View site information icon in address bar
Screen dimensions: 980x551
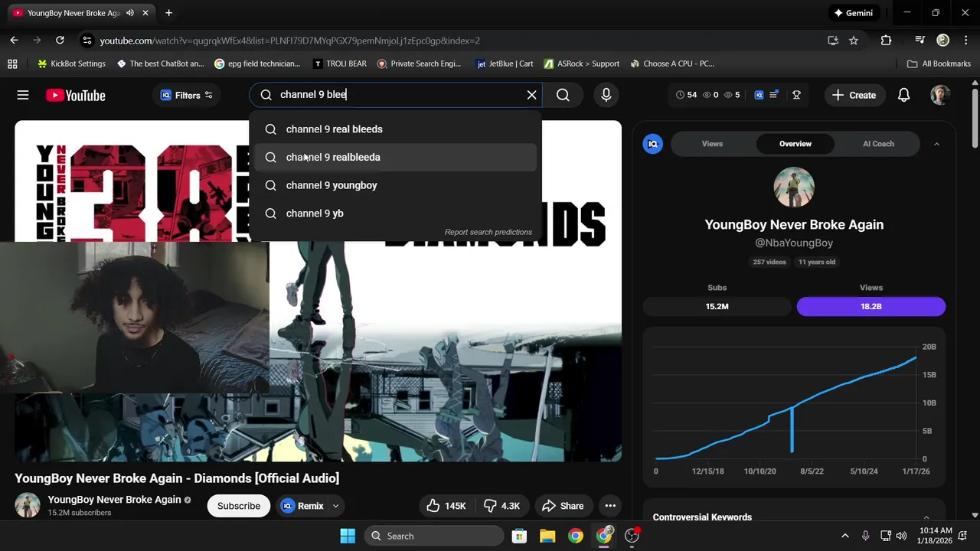(x=87, y=41)
